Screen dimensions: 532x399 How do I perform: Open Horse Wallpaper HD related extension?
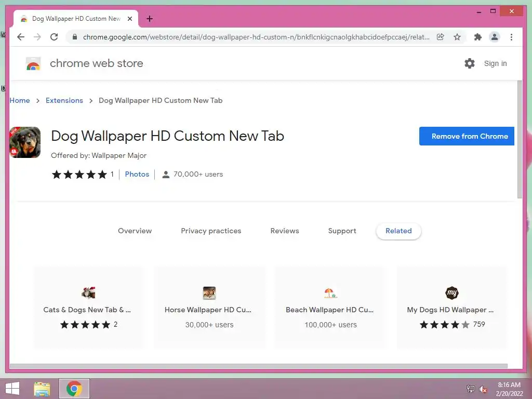(x=209, y=308)
